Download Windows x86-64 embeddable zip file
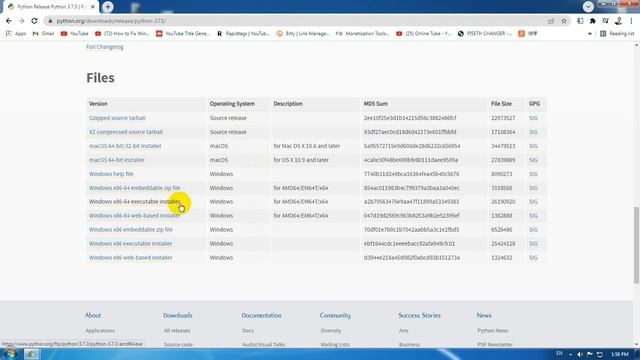Viewport: 640px width, 360px height. pyautogui.click(x=134, y=188)
